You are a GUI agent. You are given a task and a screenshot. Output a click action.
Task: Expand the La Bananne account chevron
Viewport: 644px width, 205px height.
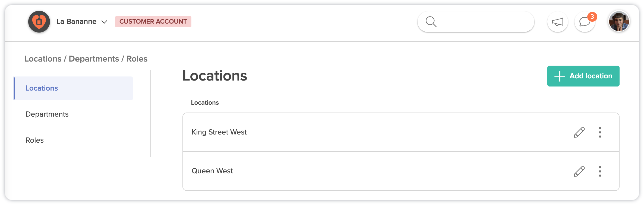pyautogui.click(x=104, y=22)
